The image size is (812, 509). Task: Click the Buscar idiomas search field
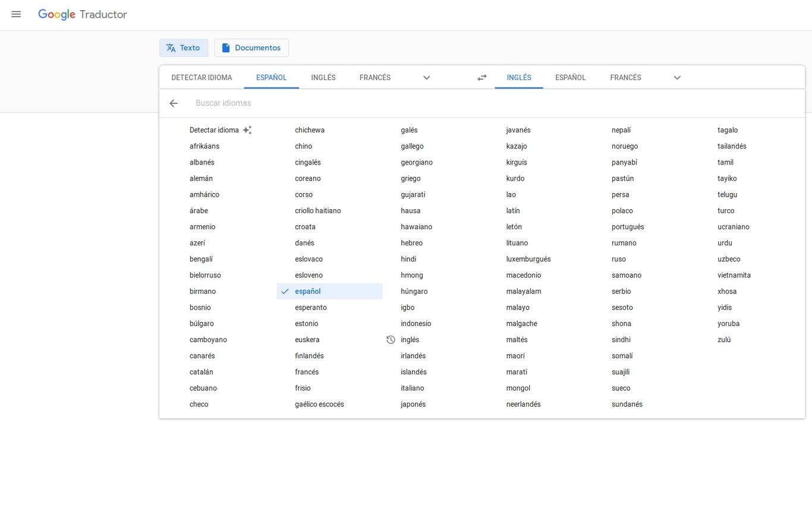224,103
